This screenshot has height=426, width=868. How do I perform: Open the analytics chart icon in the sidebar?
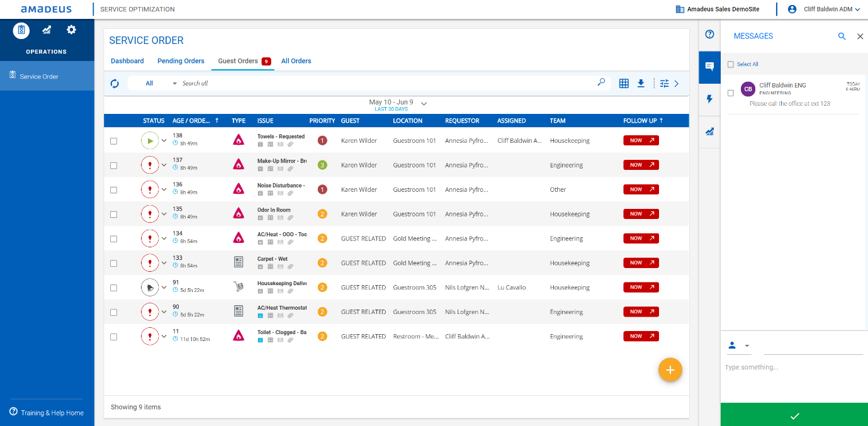click(47, 30)
